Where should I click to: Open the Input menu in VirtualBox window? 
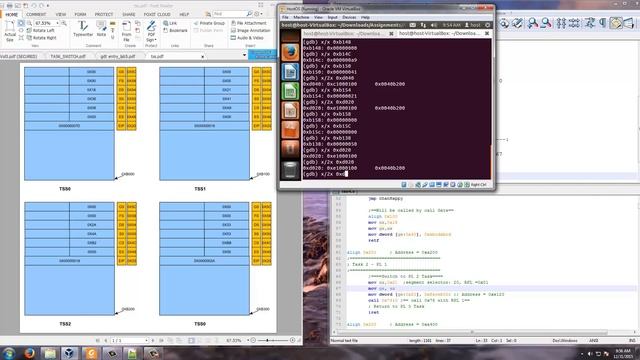tap(332, 18)
